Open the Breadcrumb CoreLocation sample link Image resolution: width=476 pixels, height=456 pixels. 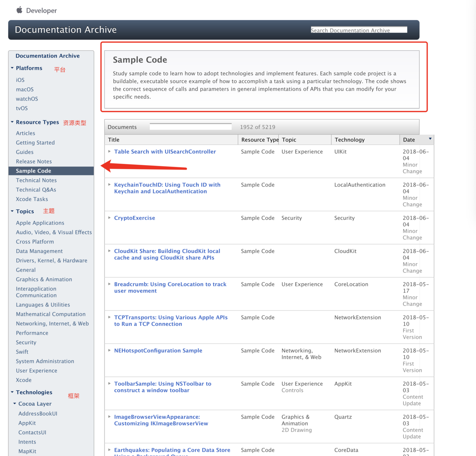click(x=170, y=287)
